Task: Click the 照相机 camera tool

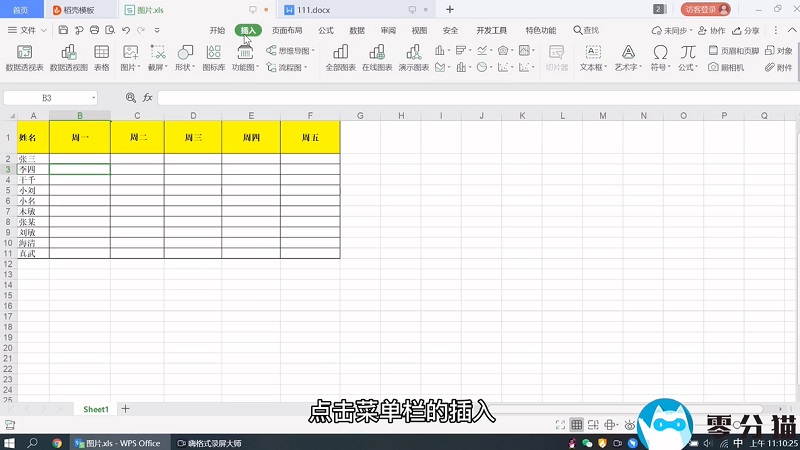Action: 725,67
